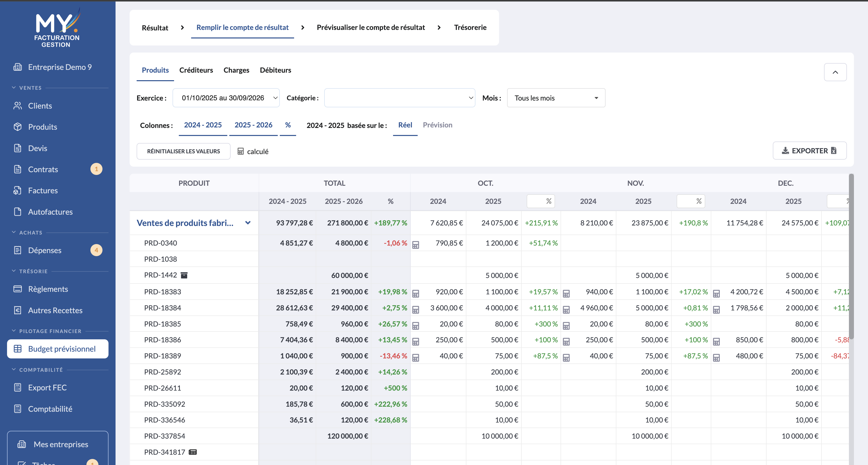Collapse the filter panel with chevron up
Screen dimensions: 868x465
point(835,72)
